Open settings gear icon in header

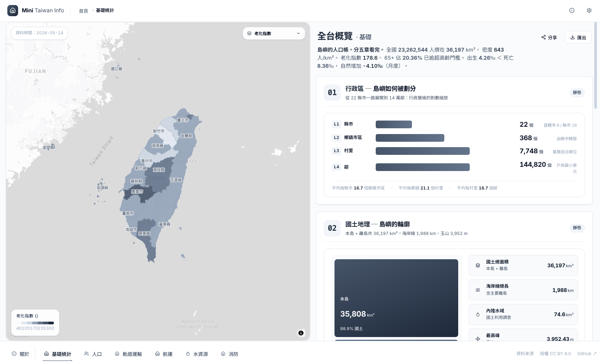pyautogui.click(x=589, y=10)
